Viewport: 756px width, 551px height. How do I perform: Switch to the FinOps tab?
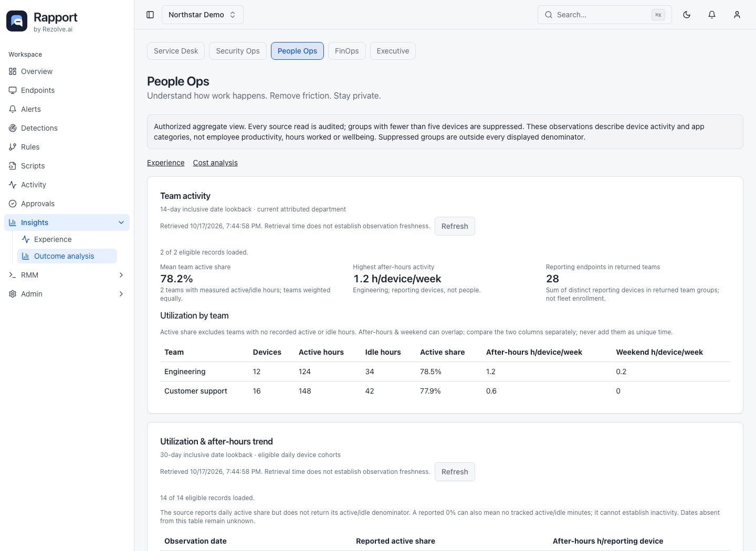(x=347, y=51)
